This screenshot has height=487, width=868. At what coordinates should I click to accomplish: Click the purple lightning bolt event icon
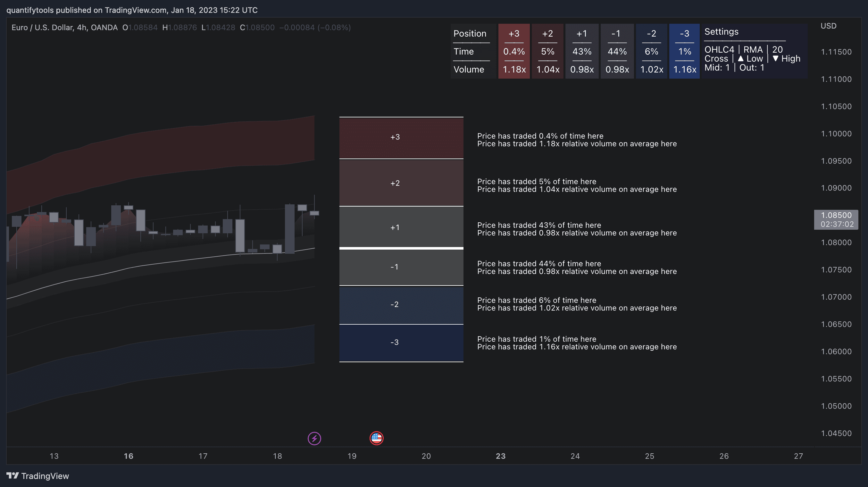click(314, 439)
